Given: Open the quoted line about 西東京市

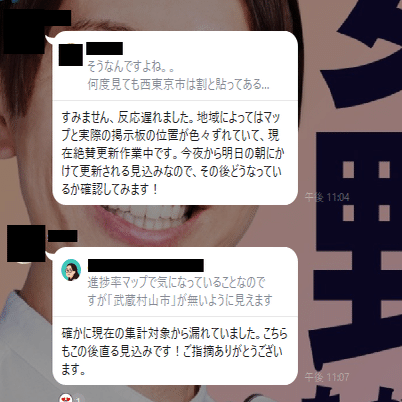Looking at the screenshot, I should pyautogui.click(x=178, y=85).
